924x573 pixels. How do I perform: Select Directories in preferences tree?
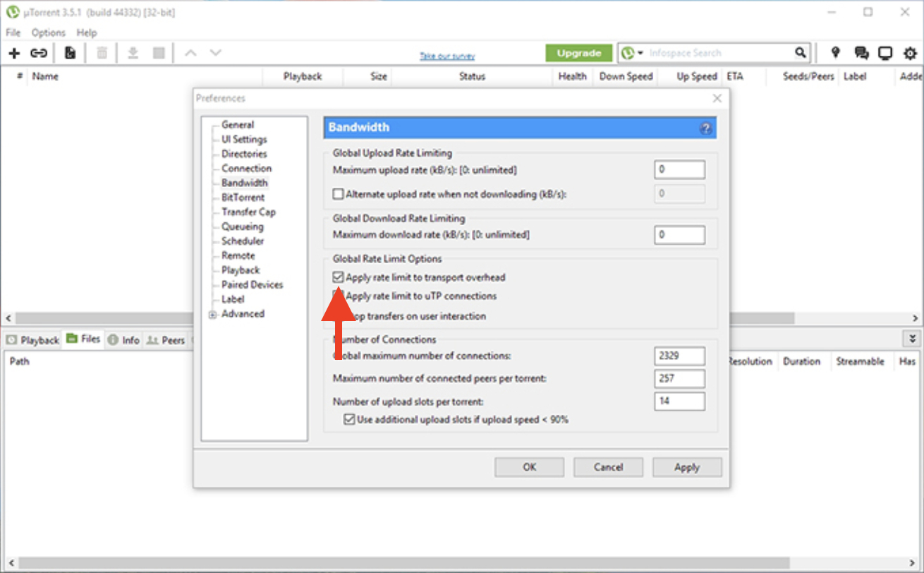[244, 154]
